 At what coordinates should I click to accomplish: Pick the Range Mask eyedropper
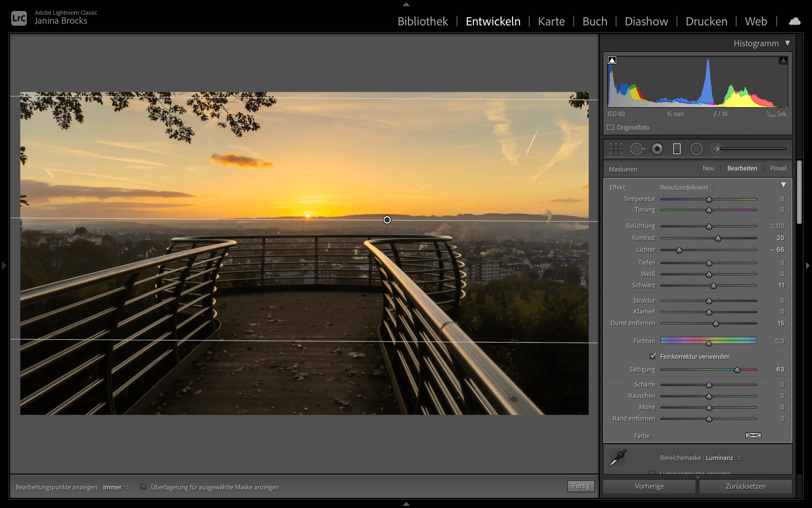[x=618, y=457]
